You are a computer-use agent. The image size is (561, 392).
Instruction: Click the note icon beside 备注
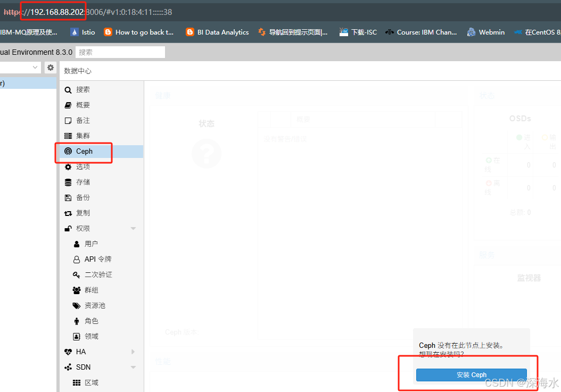(68, 121)
